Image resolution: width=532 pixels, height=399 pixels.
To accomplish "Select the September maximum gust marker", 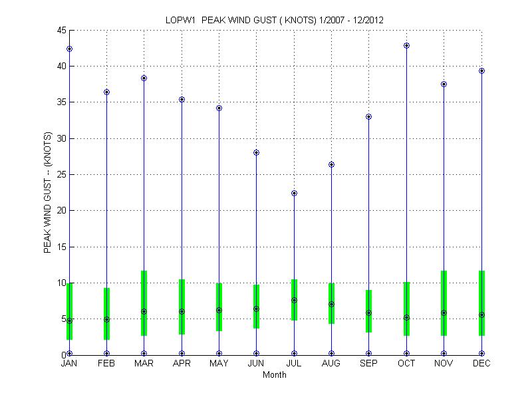I will (369, 117).
